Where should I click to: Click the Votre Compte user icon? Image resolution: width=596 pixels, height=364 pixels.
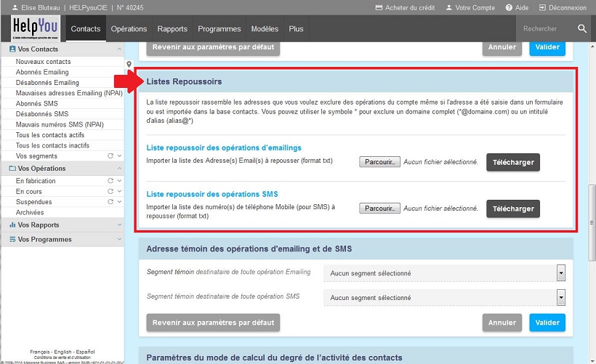(448, 7)
